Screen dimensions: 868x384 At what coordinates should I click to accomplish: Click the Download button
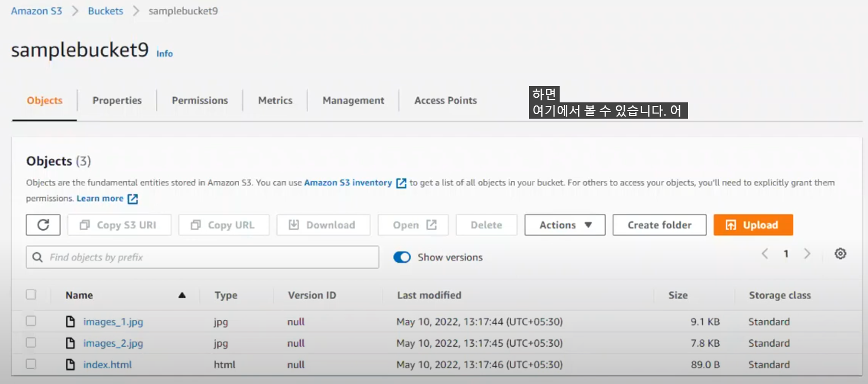(x=323, y=225)
